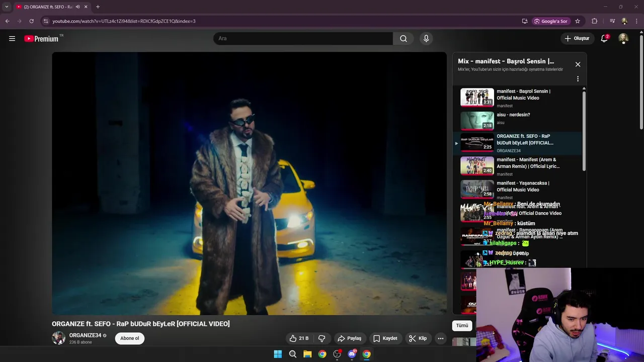Click the browser forward arrow
This screenshot has height=362, width=644.
[x=19, y=21]
